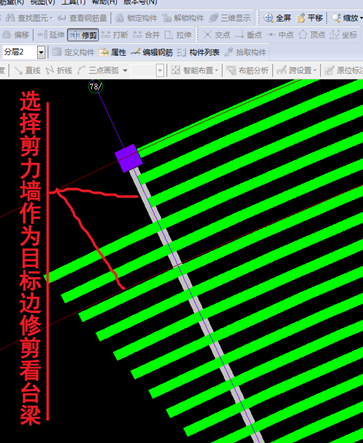This screenshot has height=443, width=363.
Task: Click 拾取构件 pick component
Action: tap(245, 52)
